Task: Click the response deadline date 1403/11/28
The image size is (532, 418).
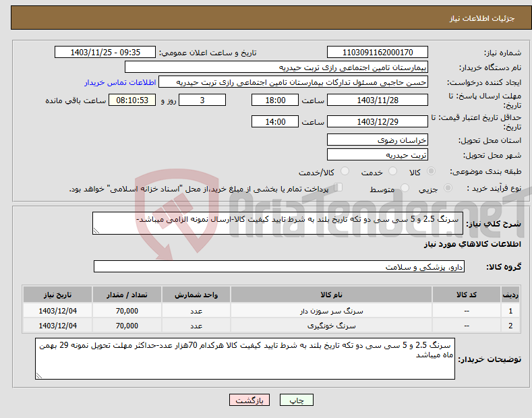Action: [378, 100]
